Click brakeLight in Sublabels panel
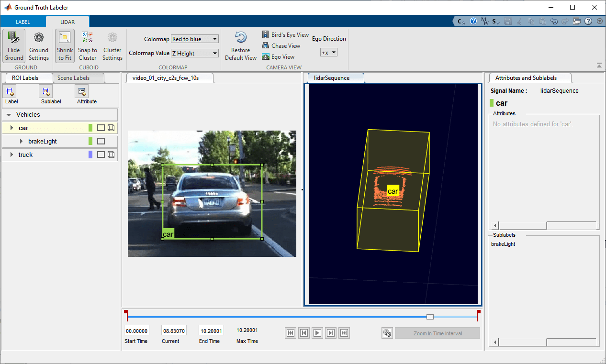The image size is (606, 364). pos(503,244)
